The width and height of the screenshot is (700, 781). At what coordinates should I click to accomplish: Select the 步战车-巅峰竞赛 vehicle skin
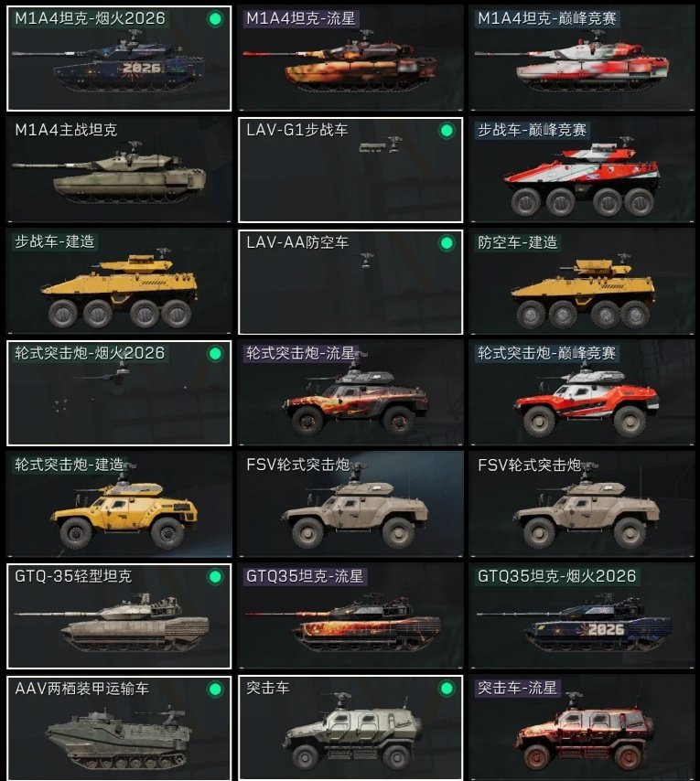tap(582, 170)
